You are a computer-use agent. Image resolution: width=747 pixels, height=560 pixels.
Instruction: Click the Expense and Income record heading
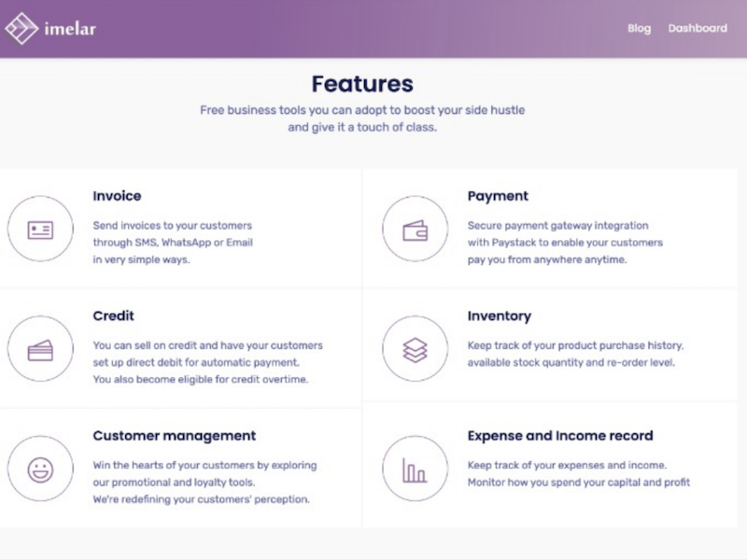(x=559, y=436)
